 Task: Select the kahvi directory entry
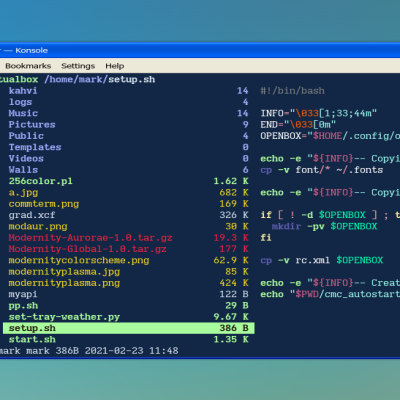128,91
